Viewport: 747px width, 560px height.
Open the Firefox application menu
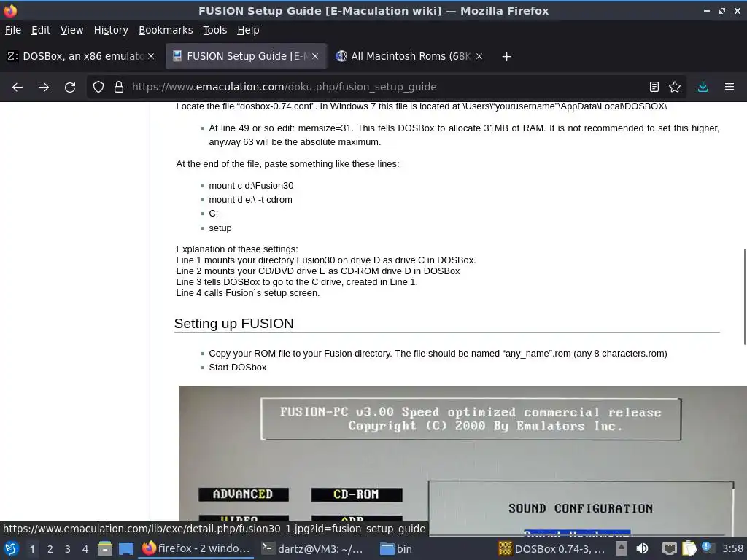[729, 87]
